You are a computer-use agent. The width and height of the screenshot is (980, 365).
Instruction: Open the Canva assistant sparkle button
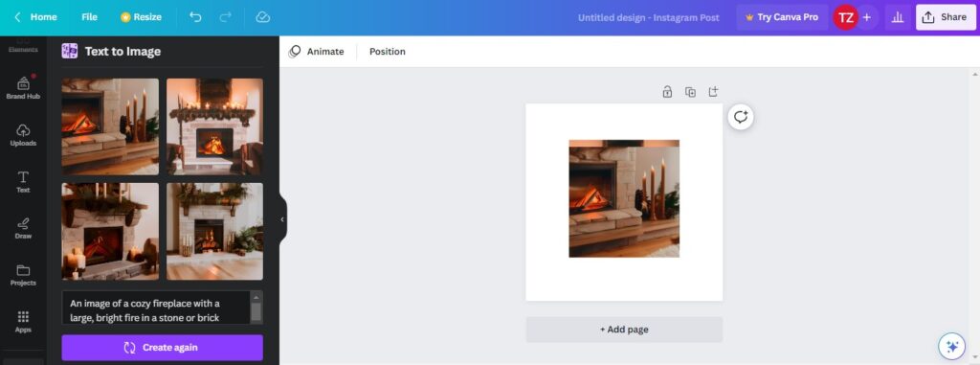(x=952, y=346)
